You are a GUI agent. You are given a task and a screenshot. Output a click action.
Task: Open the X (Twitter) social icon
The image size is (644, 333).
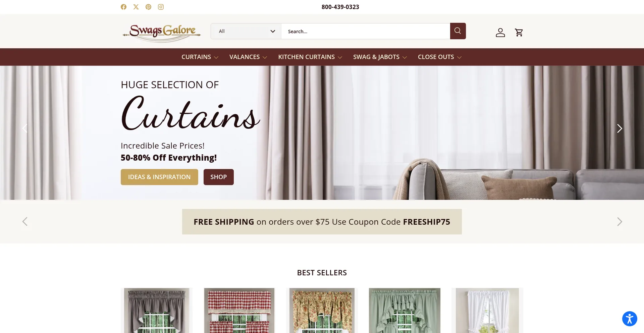136,7
